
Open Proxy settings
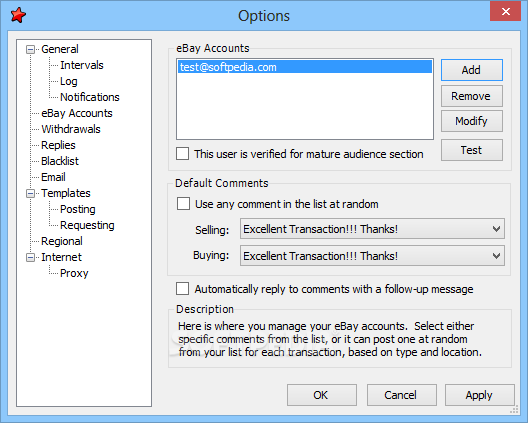(x=74, y=273)
